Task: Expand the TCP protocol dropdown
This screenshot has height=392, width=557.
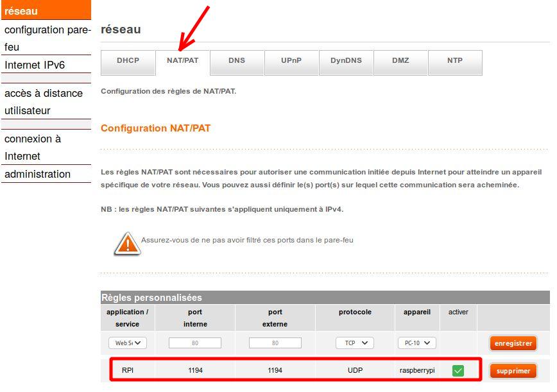Action: tap(355, 343)
